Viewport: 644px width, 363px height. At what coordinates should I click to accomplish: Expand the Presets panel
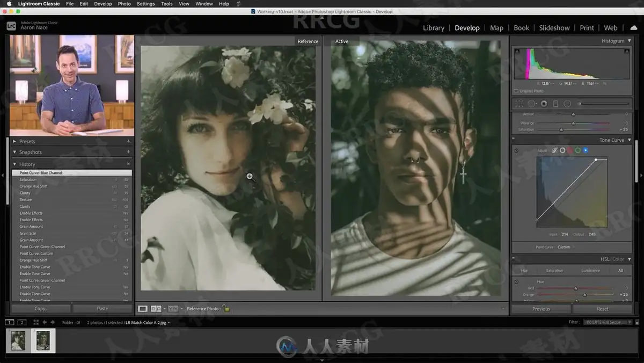(x=14, y=141)
